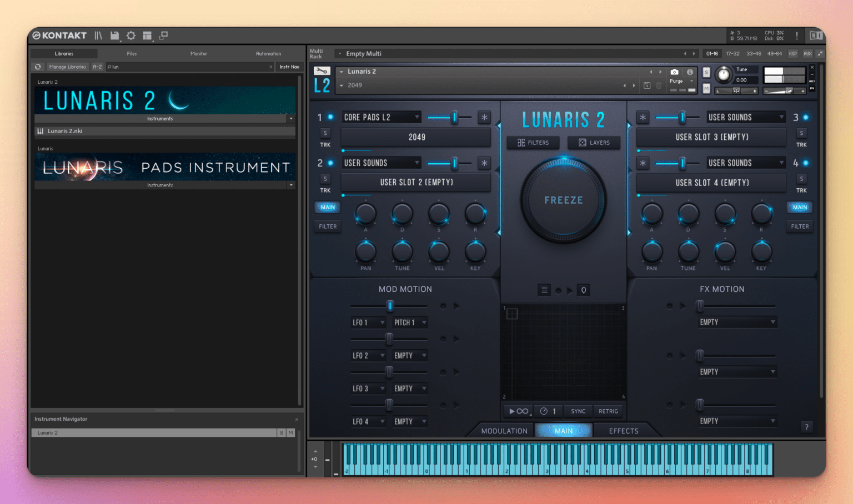The height and width of the screenshot is (504, 853).
Task: Enable SYNC for the motion sequencer
Action: [x=578, y=411]
